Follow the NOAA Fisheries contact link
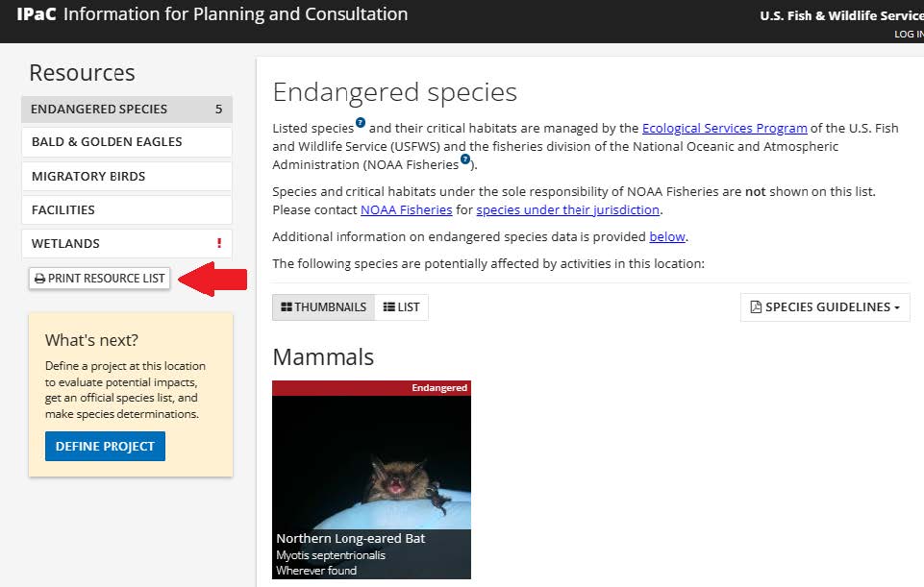This screenshot has width=924, height=587. click(x=406, y=209)
